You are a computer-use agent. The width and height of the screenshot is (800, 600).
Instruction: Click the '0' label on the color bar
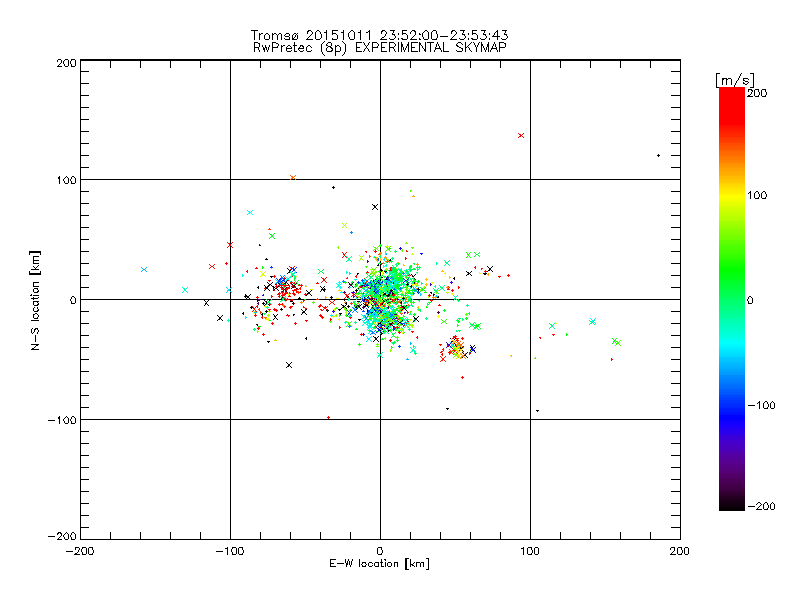point(750,301)
